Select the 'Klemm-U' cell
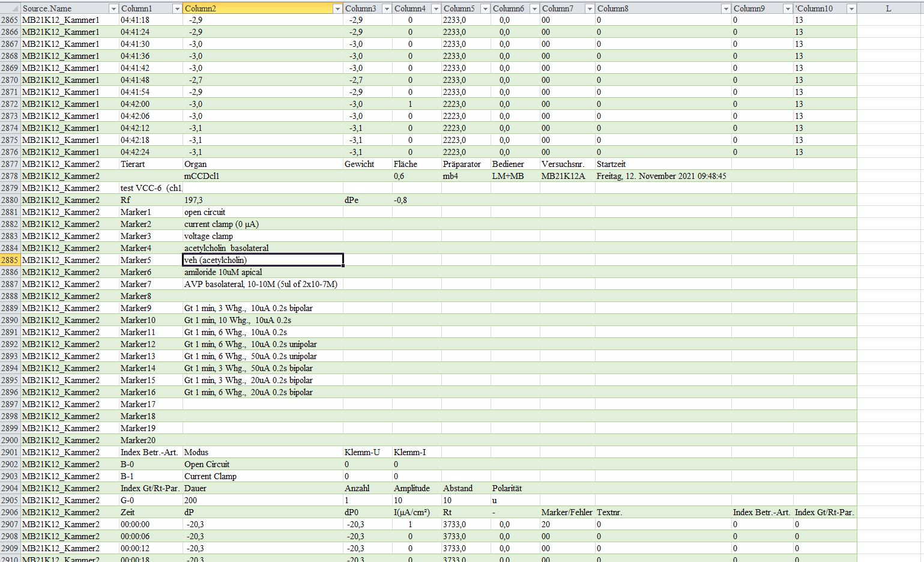924x562 pixels. pos(367,452)
